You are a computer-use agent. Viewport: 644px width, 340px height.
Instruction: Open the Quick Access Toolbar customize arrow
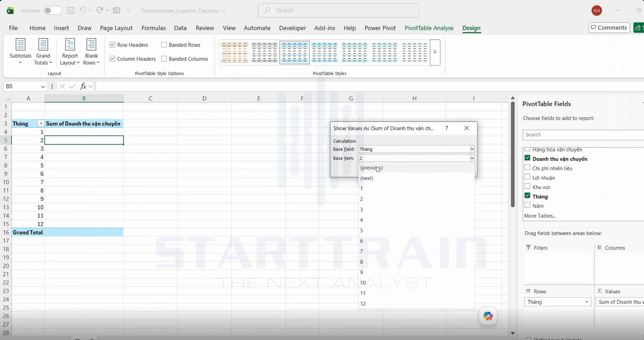click(x=129, y=11)
